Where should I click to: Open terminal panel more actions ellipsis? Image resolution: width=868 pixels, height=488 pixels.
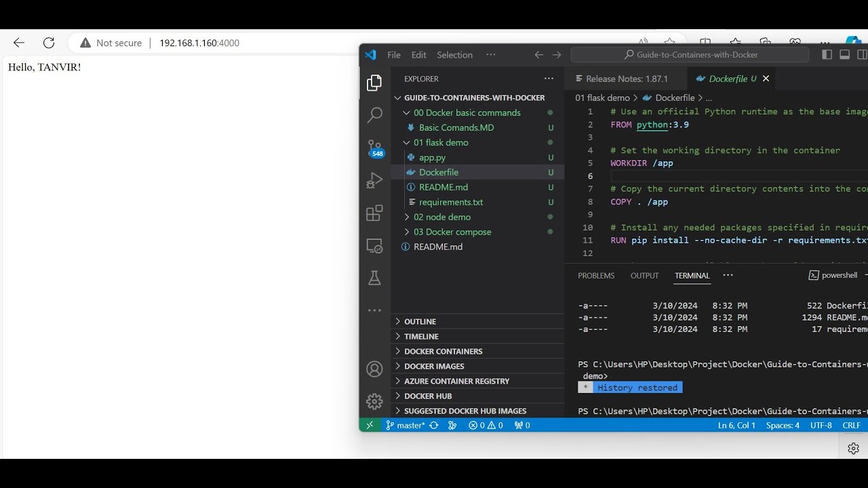tap(728, 275)
